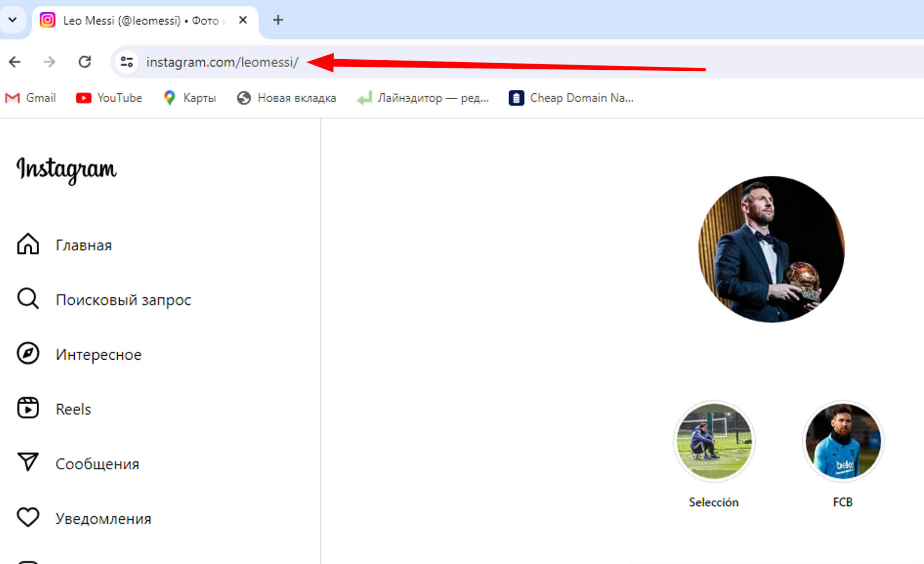Click the Gmail bookmark envelope icon
The image size is (924, 564).
pos(12,98)
